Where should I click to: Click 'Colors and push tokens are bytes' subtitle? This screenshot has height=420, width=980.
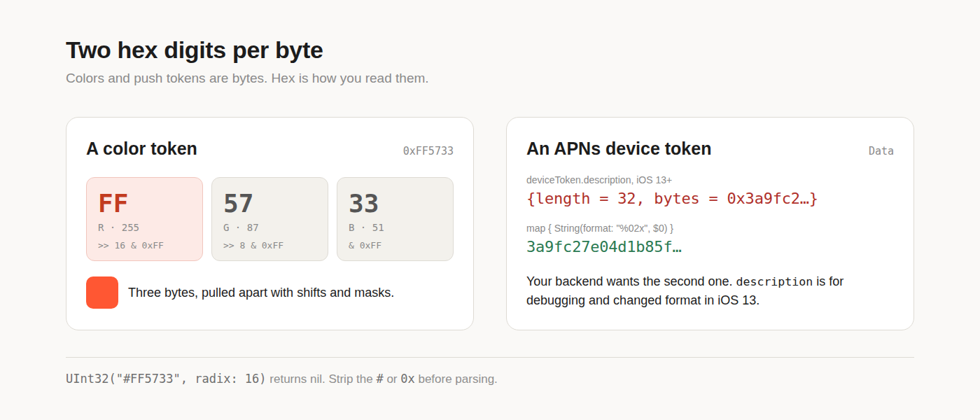(x=247, y=78)
